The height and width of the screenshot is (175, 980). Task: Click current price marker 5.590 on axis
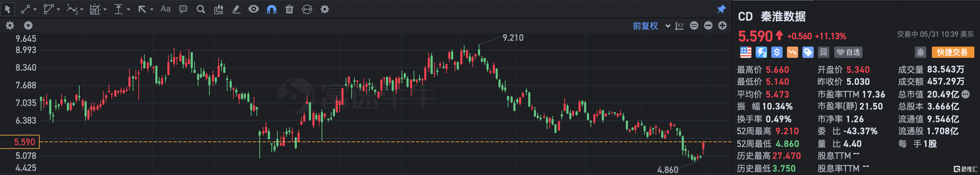point(20,142)
